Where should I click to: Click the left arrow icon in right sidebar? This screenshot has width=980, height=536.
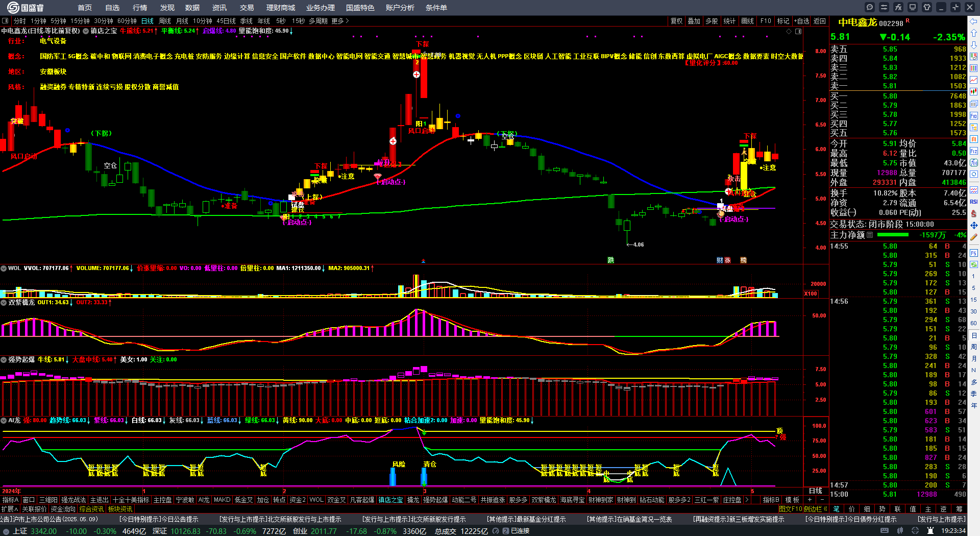(x=974, y=21)
